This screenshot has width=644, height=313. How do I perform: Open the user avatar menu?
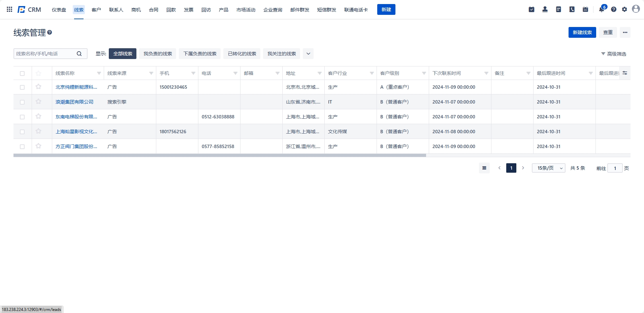636,9
